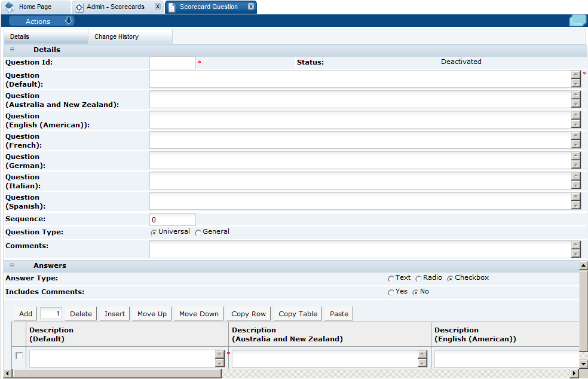Viewport: 588px width, 379px height.
Task: Click scroll-up arrow beside Question (German) field
Action: tap(575, 156)
